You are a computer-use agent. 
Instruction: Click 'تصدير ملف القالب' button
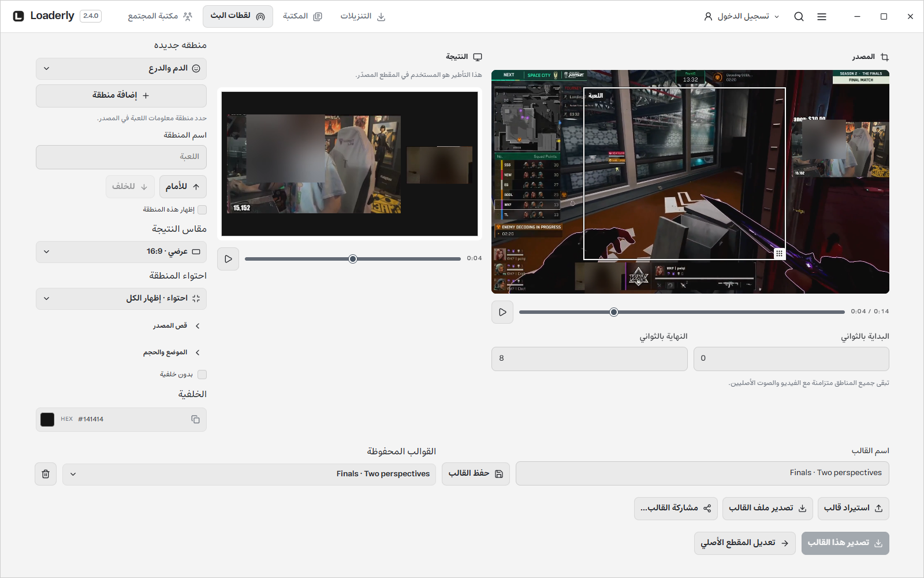(767, 509)
